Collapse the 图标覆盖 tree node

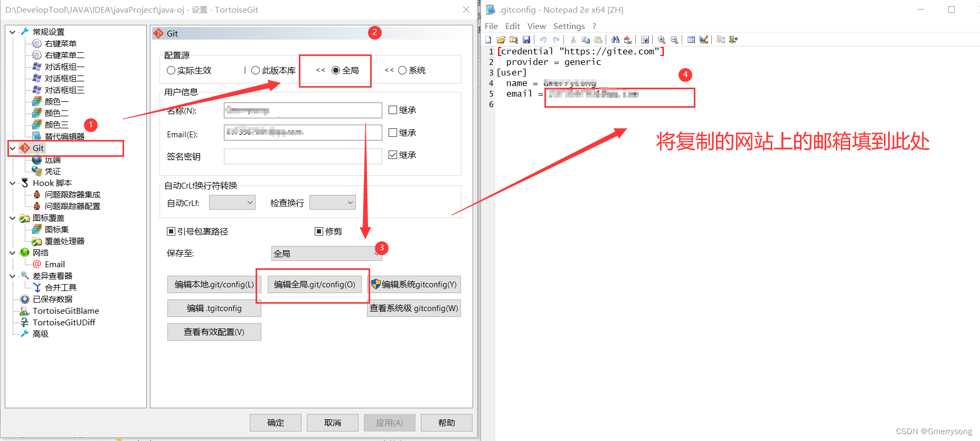pos(13,218)
